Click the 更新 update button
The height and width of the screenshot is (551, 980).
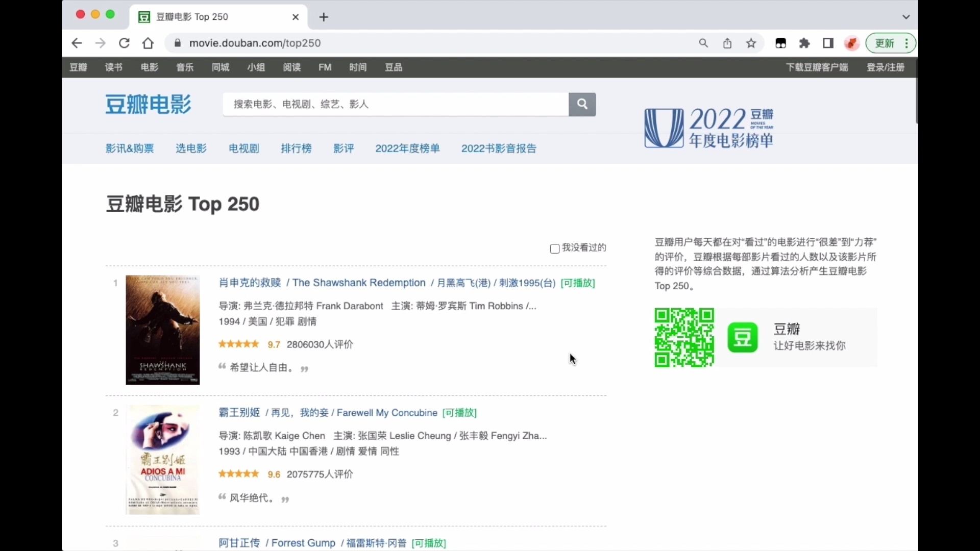coord(884,43)
